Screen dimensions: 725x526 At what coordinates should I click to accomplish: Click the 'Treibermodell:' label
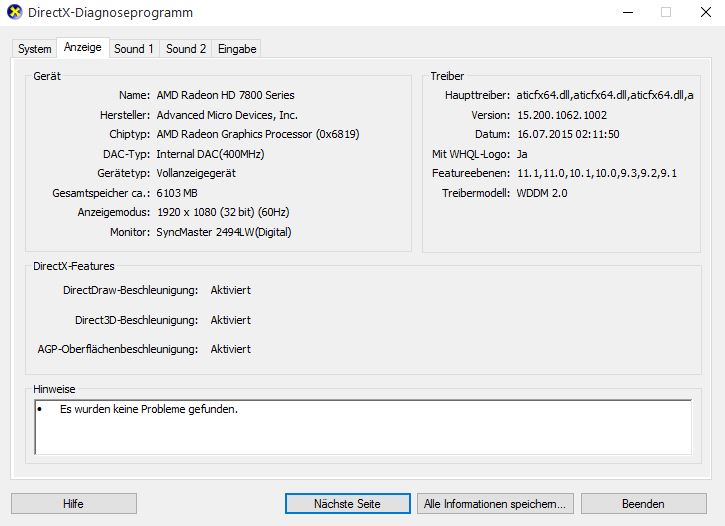(x=476, y=193)
